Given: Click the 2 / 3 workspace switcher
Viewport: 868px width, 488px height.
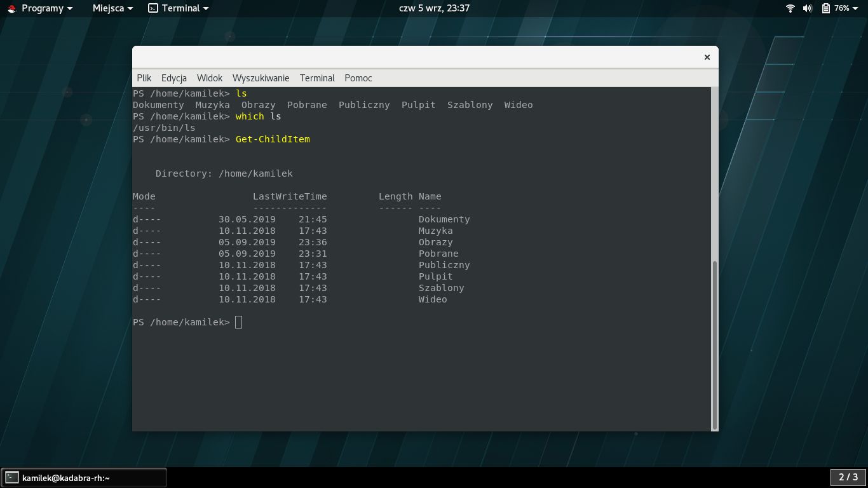Looking at the screenshot, I should point(848,477).
